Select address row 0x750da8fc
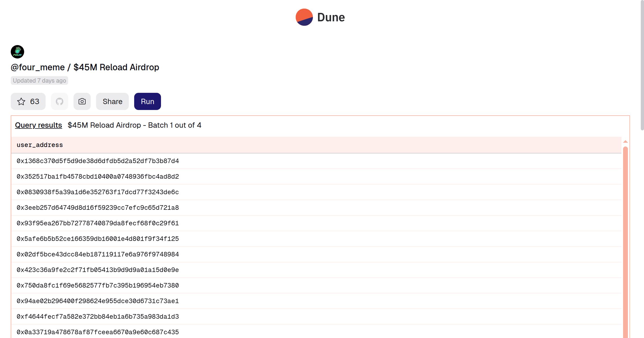Screen dimensions: 644x338 coord(98,285)
